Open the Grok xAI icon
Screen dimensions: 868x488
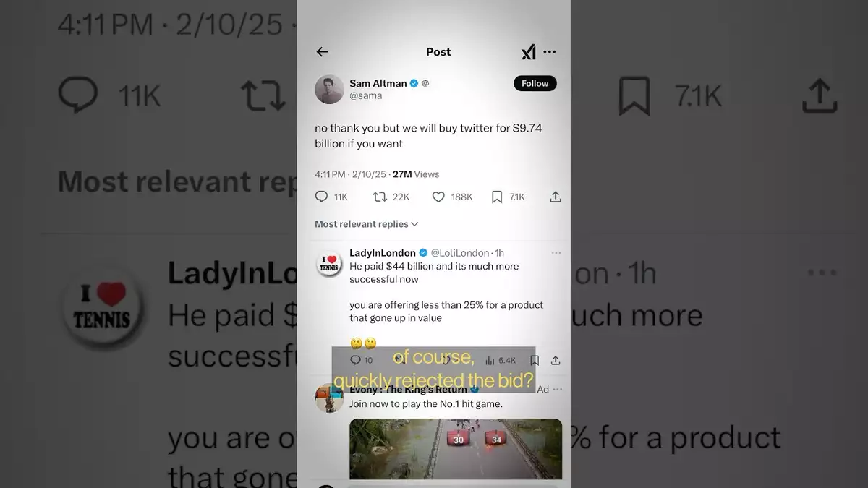pyautogui.click(x=529, y=52)
